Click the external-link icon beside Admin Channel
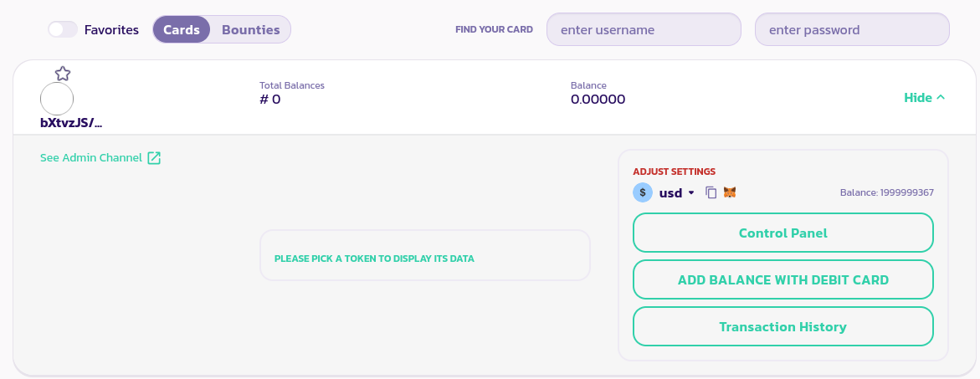 (x=154, y=158)
